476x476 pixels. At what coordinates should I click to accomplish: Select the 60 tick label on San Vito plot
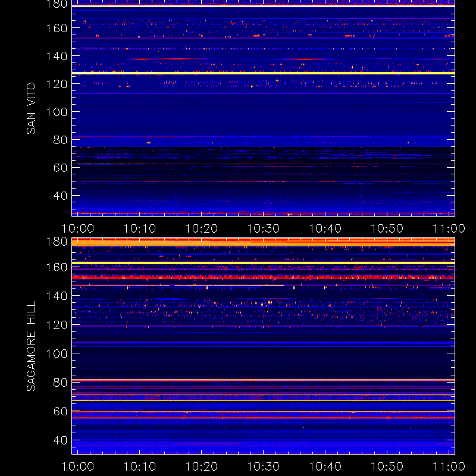coord(61,168)
